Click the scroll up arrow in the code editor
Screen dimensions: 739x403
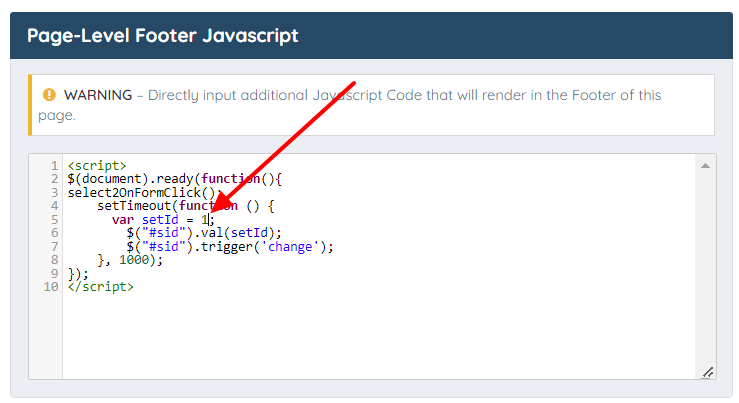(x=705, y=165)
